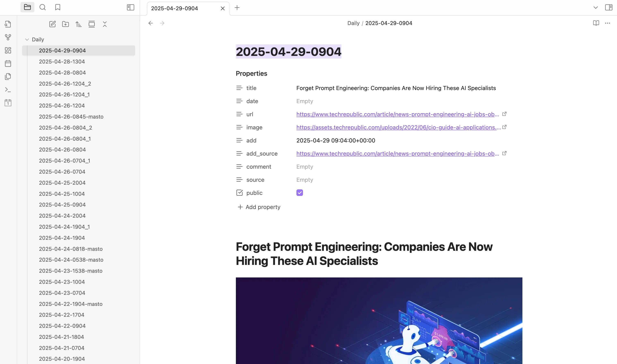Toggle the right sidebar panel
The height and width of the screenshot is (364, 617).
tap(609, 7)
